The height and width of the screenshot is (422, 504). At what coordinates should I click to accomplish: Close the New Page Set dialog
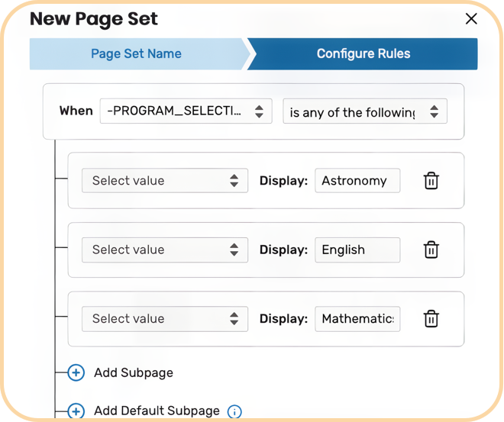click(471, 19)
